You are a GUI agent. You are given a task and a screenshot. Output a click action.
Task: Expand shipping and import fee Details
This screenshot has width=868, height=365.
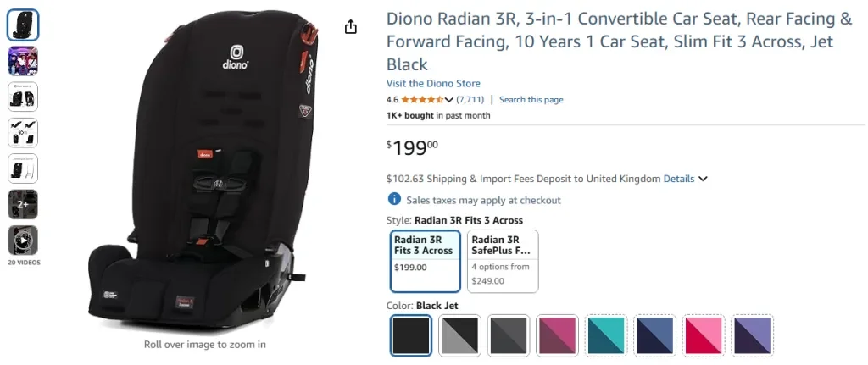pyautogui.click(x=685, y=179)
